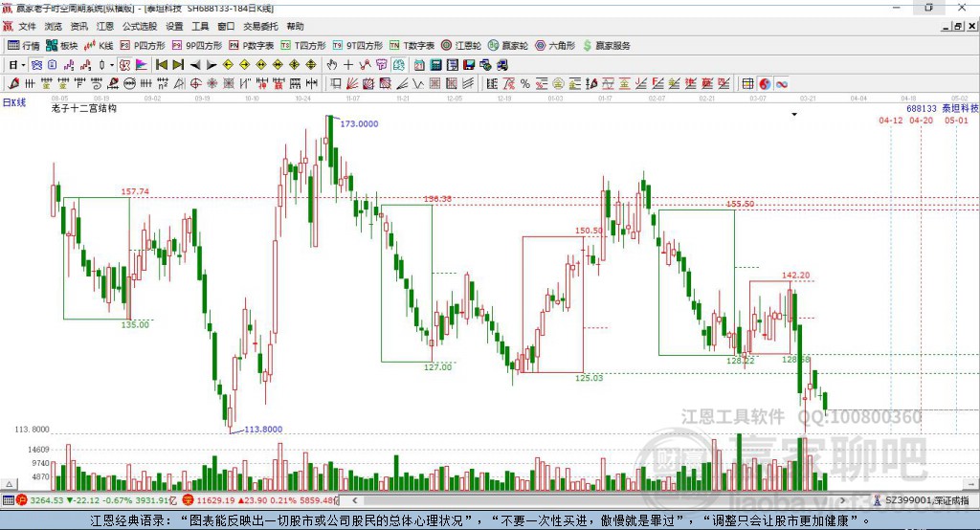Open the 公式选股 menu
The image size is (980, 530).
pyautogui.click(x=140, y=26)
